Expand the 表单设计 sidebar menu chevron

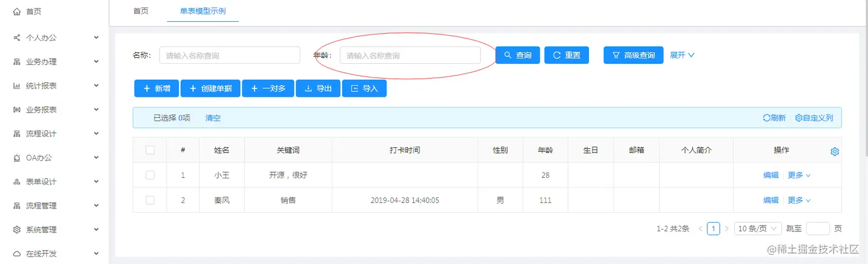point(96,182)
